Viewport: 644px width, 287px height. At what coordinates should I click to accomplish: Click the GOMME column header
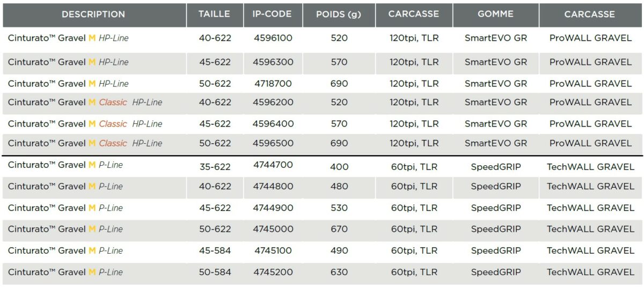(495, 14)
